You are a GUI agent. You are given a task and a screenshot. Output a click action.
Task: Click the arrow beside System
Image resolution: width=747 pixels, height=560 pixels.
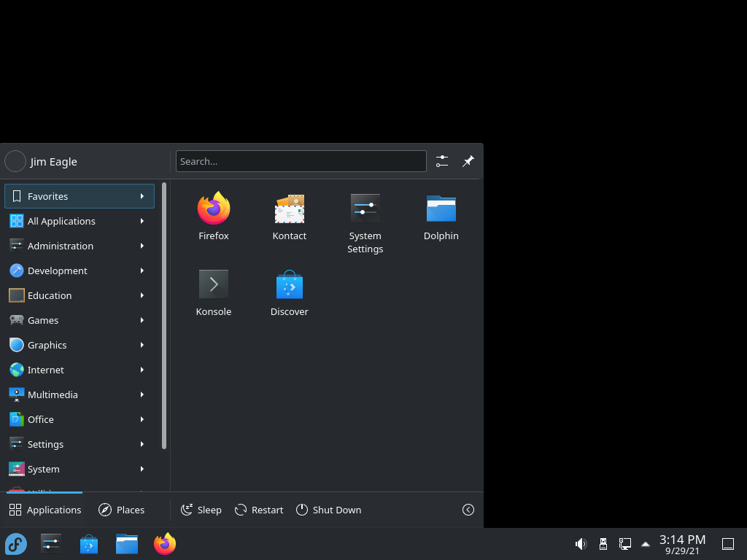click(142, 469)
